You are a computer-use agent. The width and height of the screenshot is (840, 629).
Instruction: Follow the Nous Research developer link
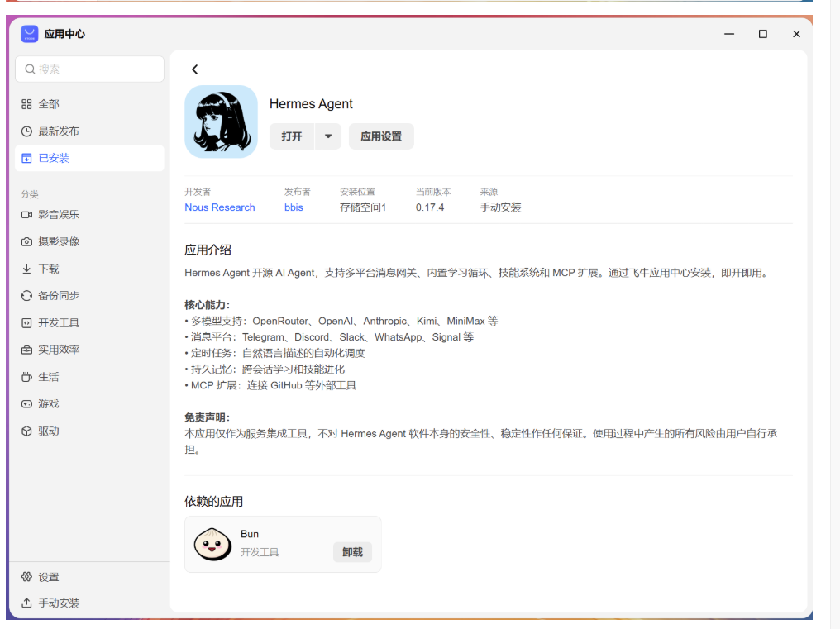(x=220, y=207)
